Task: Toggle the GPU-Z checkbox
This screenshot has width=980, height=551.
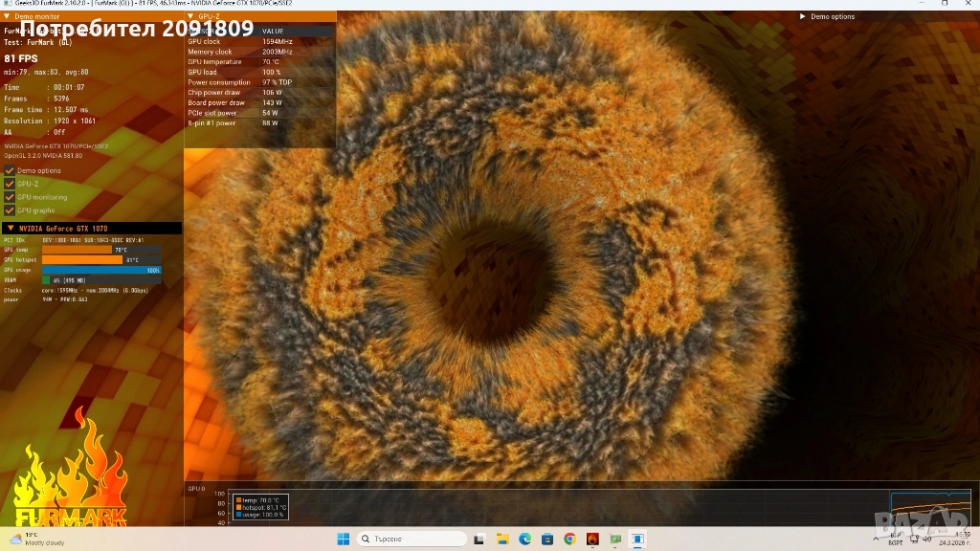Action: [x=10, y=184]
